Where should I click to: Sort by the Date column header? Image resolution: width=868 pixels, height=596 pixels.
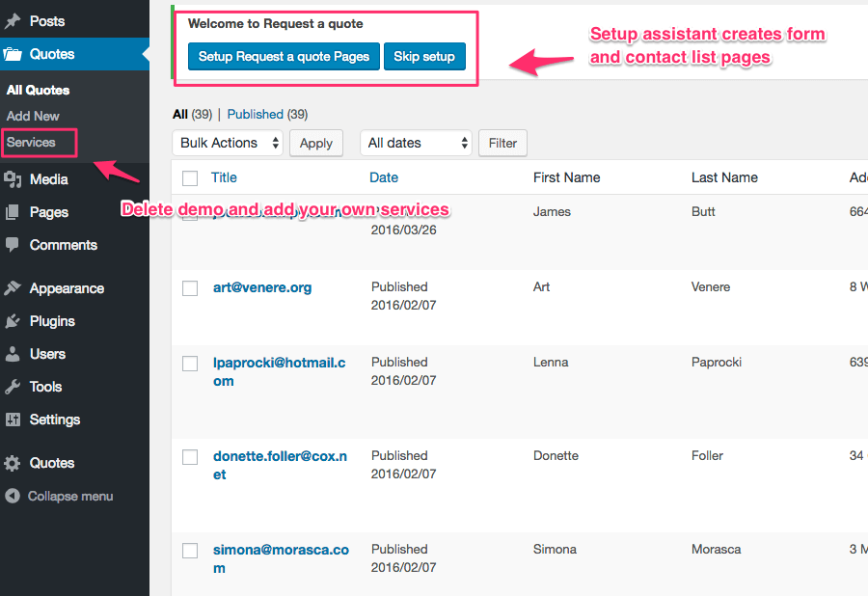[x=384, y=177]
